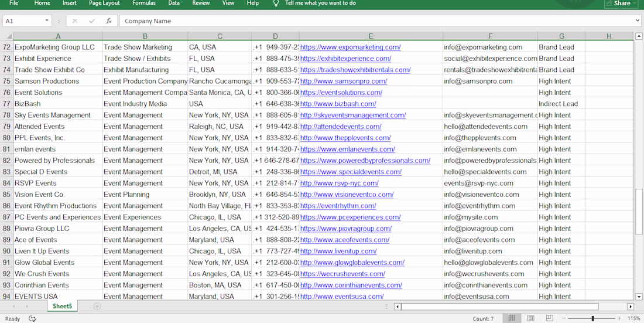This screenshot has height=323, width=644.
Task: Select row 77 header
Action: (6, 104)
